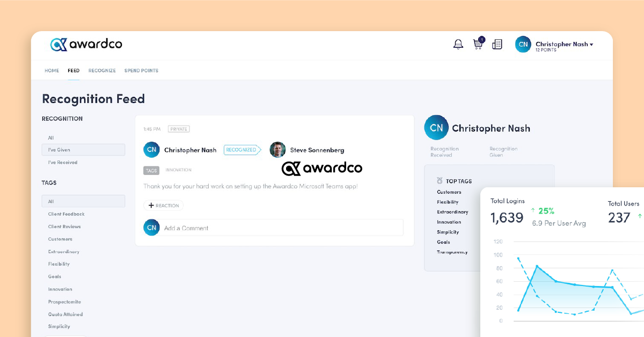Filter by Customers tag in sidebar
Screen dimensions: 644x337
click(x=60, y=239)
